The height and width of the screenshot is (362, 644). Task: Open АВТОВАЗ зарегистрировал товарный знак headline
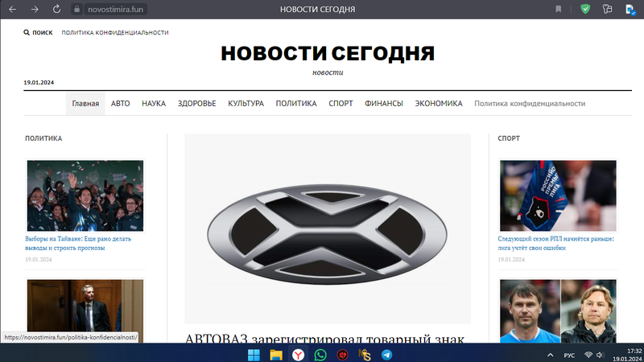click(324, 338)
